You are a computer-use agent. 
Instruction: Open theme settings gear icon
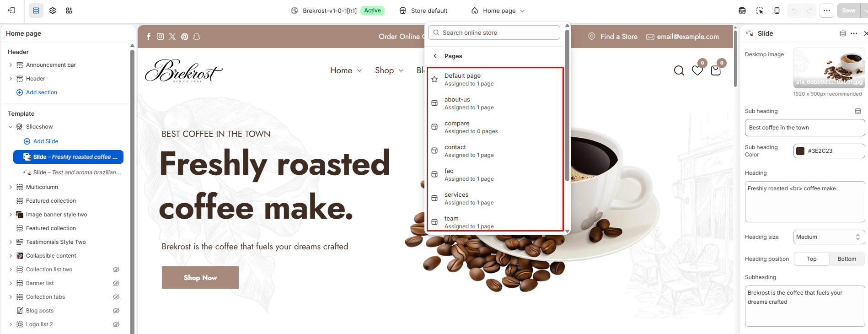[53, 11]
